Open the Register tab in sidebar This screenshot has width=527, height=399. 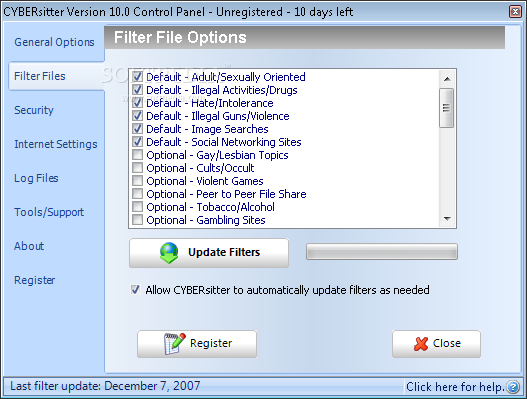34,280
